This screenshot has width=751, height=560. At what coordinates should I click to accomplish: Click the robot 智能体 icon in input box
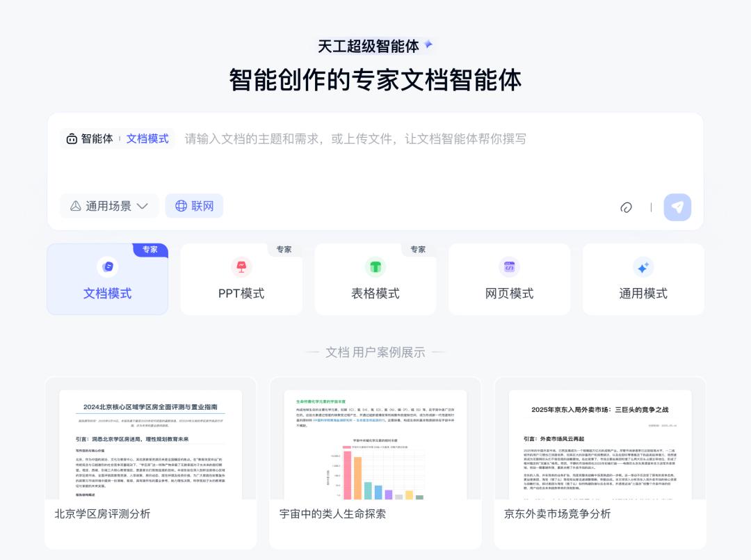click(x=72, y=139)
